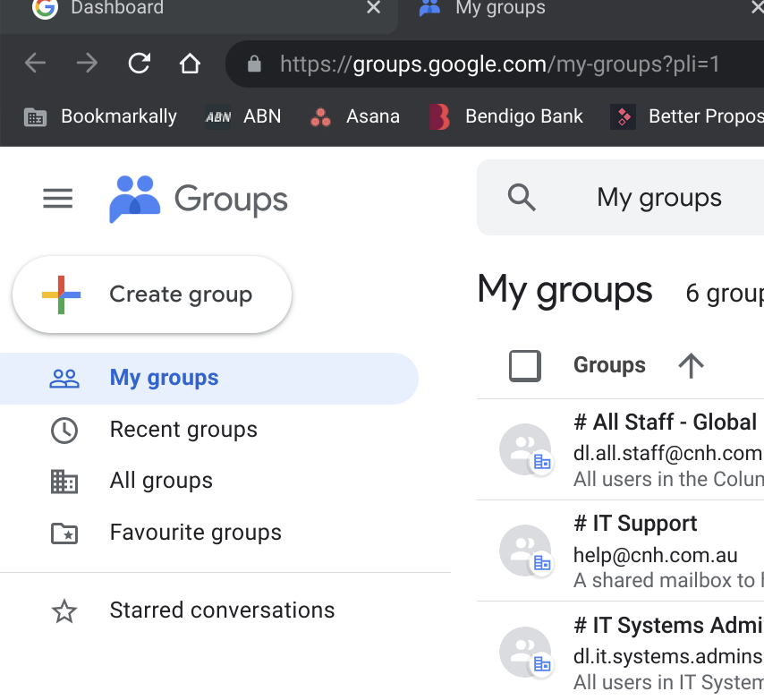Reload the page with browser refresh
This screenshot has height=700, width=764.
pyautogui.click(x=139, y=64)
